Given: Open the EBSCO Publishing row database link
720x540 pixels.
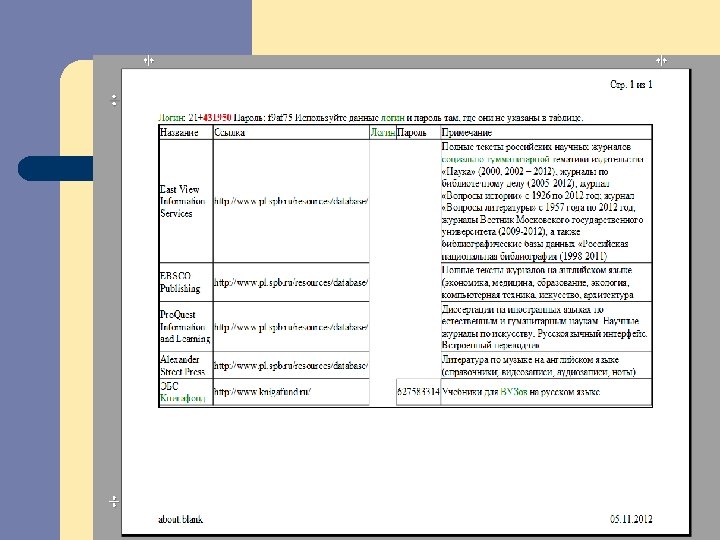Looking at the screenshot, I should [291, 282].
